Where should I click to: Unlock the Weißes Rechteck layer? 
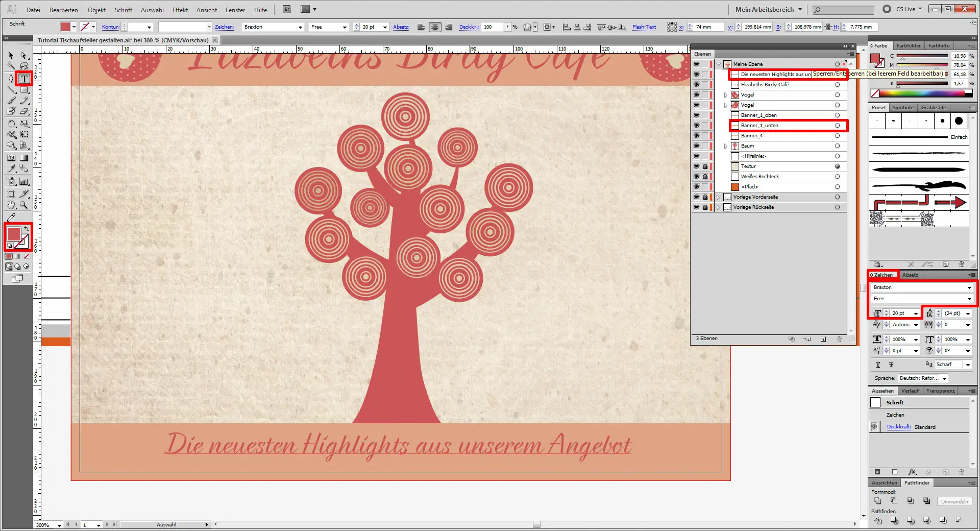click(x=705, y=177)
